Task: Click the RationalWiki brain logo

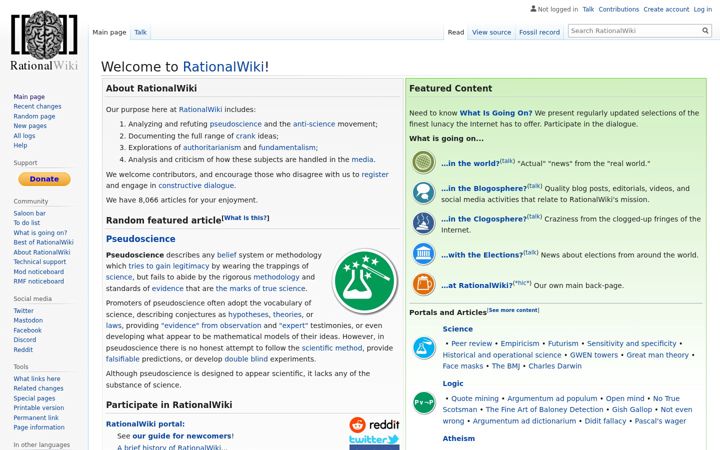Action: 45,40
